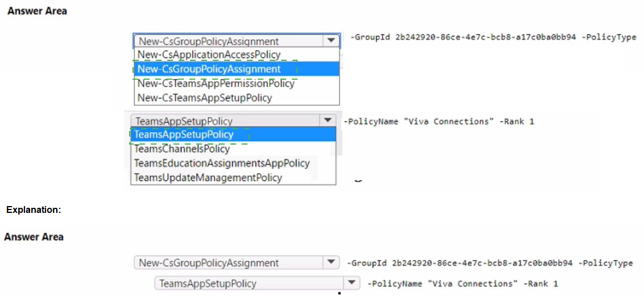This screenshot has width=644, height=300.
Task: Select New-CsApplicationAccessPolicy from the list
Action: (209, 55)
